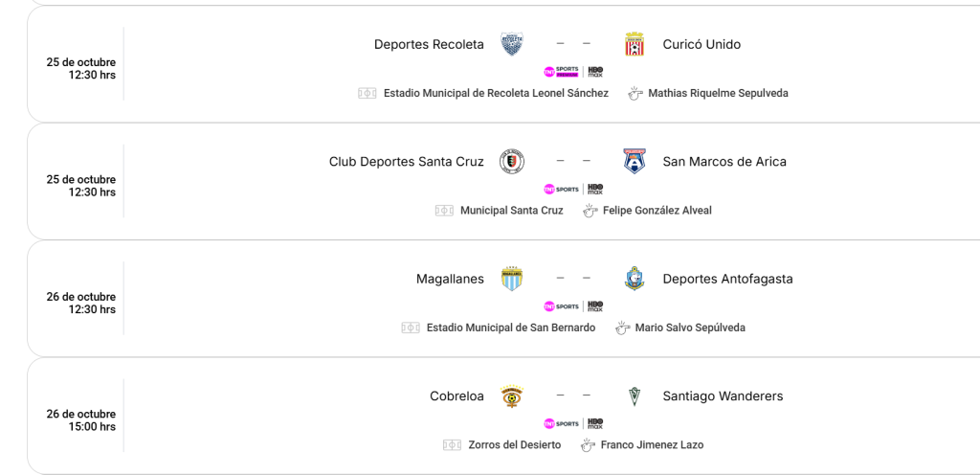Click the San Marcos de Arica crest
This screenshot has height=475, width=980.
coord(634,162)
